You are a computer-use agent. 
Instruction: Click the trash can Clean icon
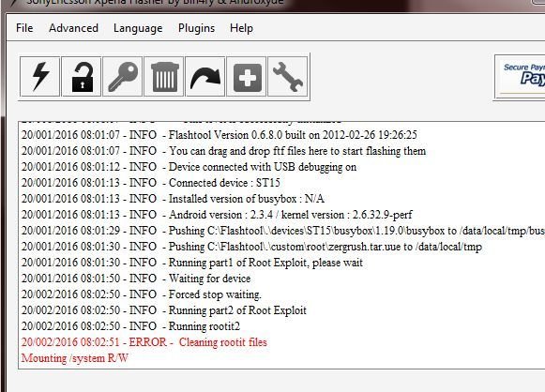(164, 77)
